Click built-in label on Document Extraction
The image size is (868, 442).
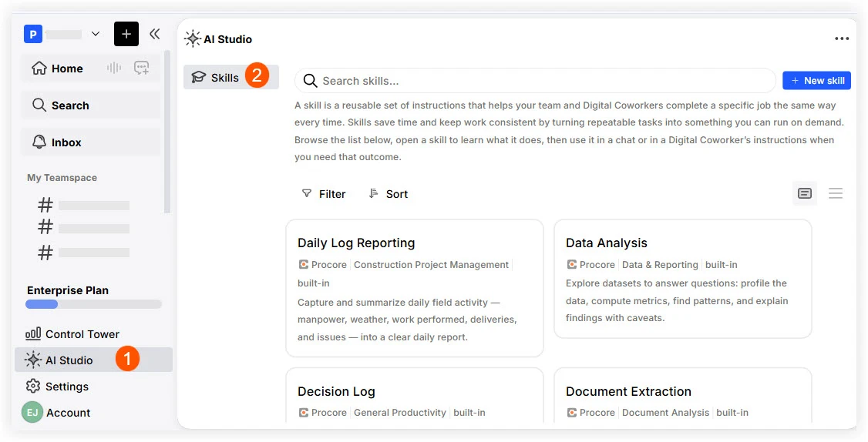click(732, 413)
